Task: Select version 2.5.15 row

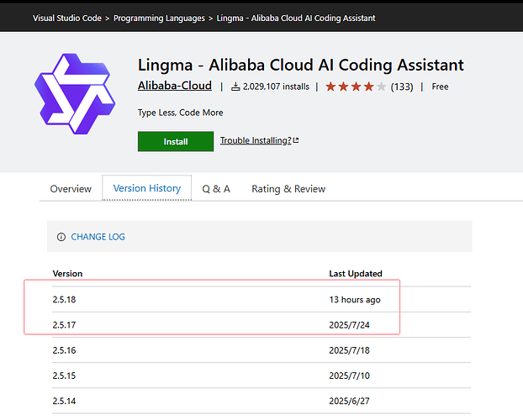Action: point(261,375)
